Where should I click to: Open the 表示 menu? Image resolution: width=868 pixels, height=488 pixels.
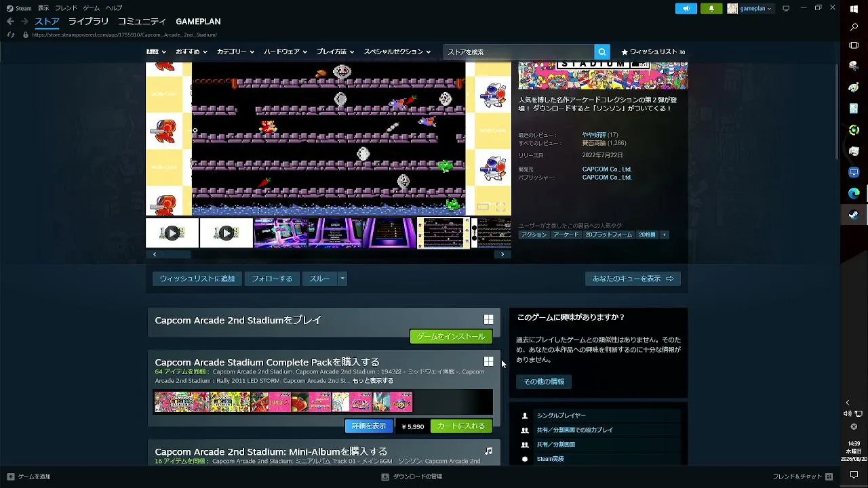(43, 8)
